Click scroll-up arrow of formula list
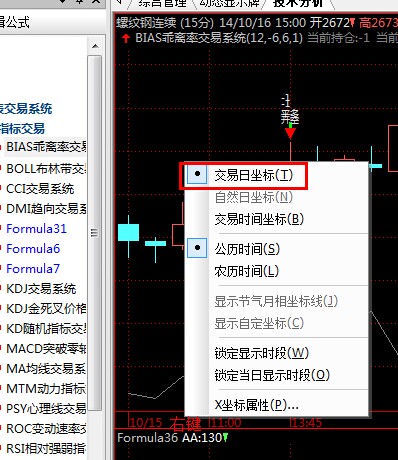 click(x=95, y=46)
